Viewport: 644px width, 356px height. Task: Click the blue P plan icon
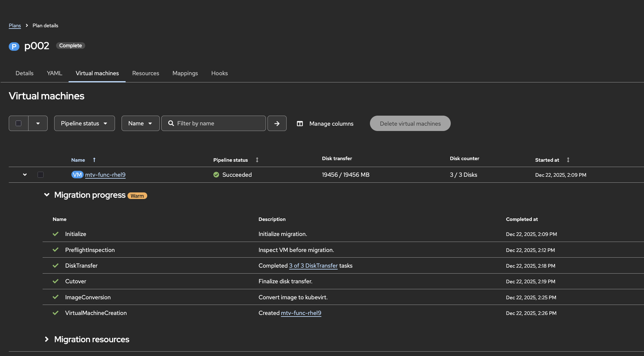[14, 46]
